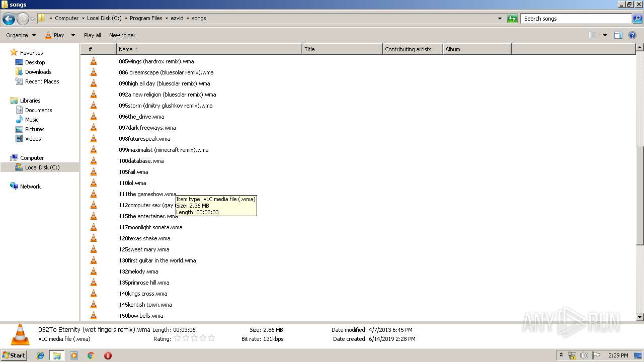Open the Music library
Viewport: 644px width, 362px height.
(x=32, y=120)
